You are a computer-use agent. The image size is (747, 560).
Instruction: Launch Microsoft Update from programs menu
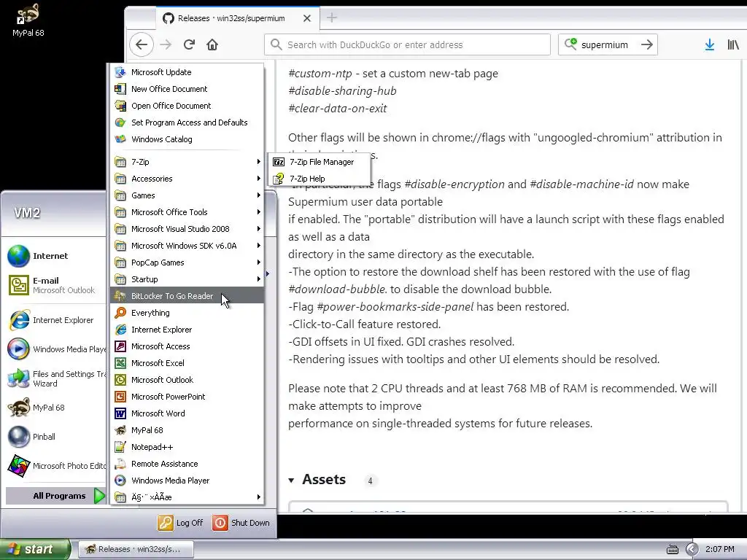click(x=187, y=72)
